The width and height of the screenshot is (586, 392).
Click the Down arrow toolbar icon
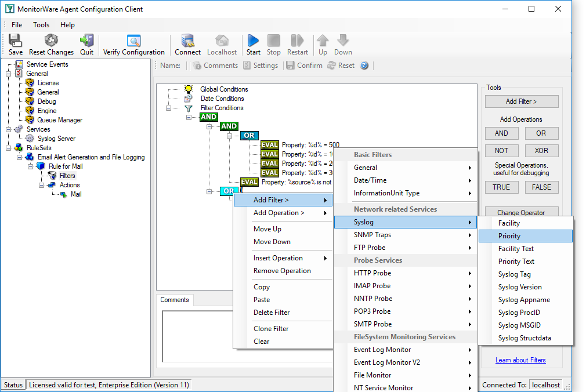click(x=343, y=41)
